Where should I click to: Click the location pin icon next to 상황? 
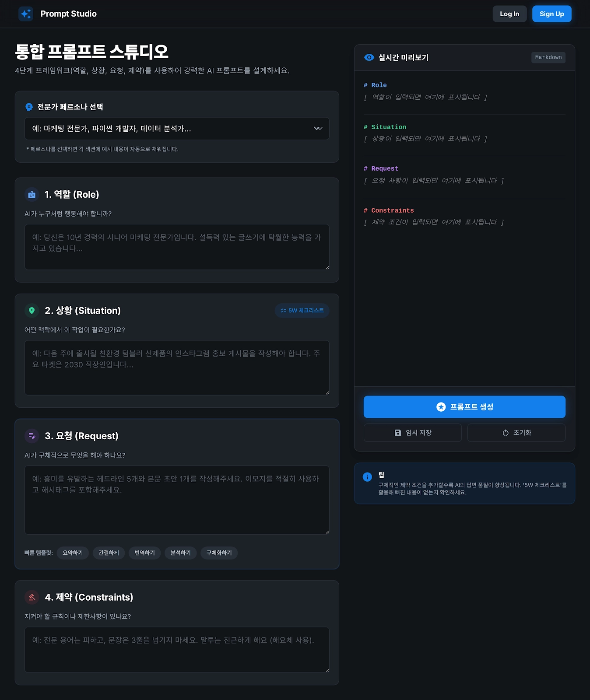point(32,311)
